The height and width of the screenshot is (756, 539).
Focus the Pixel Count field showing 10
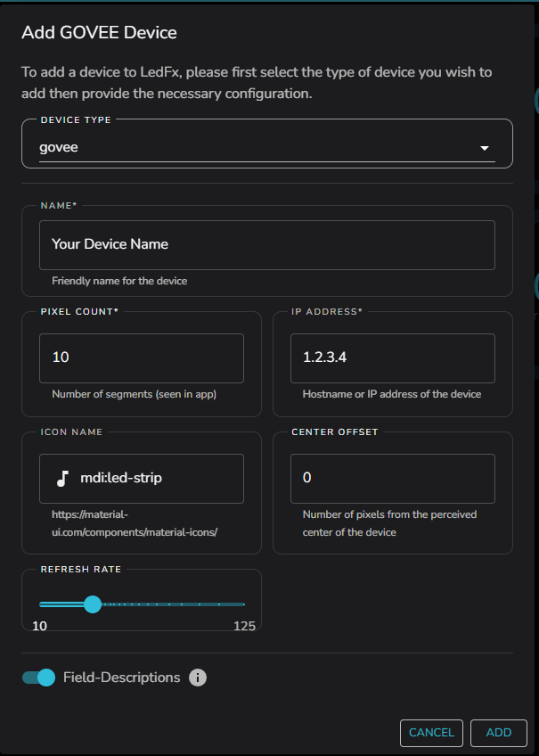pyautogui.click(x=142, y=358)
